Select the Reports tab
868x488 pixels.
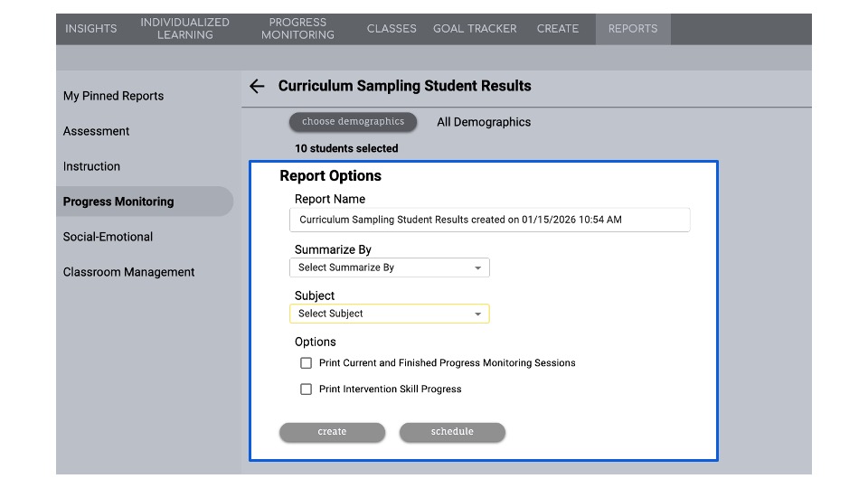click(x=633, y=29)
